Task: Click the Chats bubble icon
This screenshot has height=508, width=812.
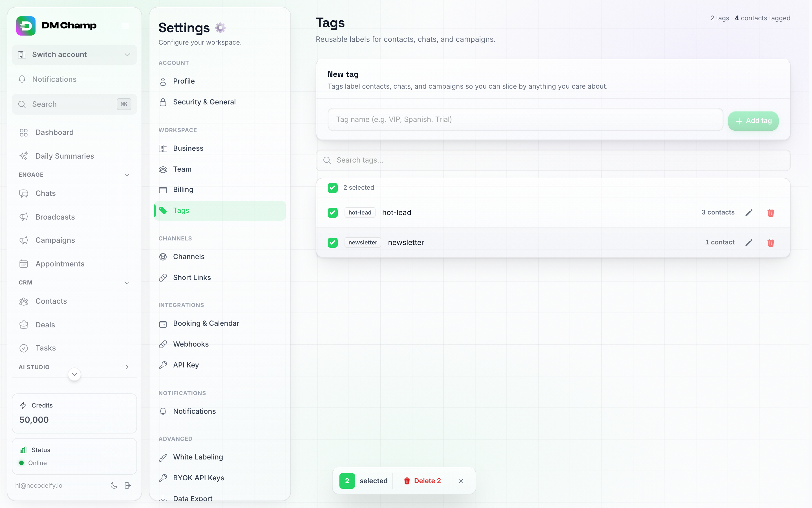Action: point(24,194)
